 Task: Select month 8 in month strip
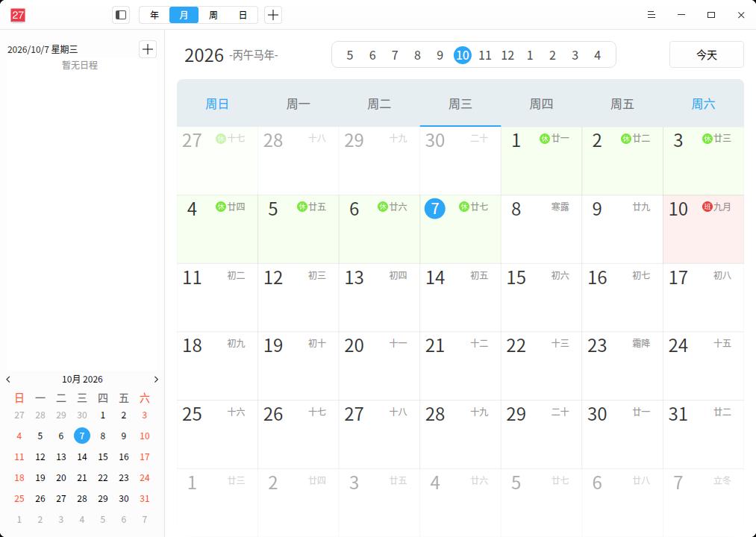coord(417,55)
